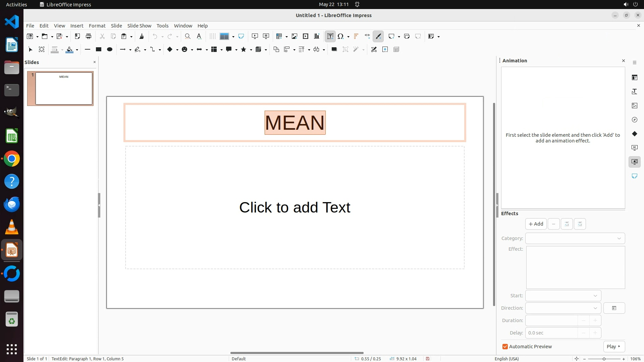This screenshot has height=362, width=644.
Task: Click the Insert Chart icon
Action: pos(317,36)
